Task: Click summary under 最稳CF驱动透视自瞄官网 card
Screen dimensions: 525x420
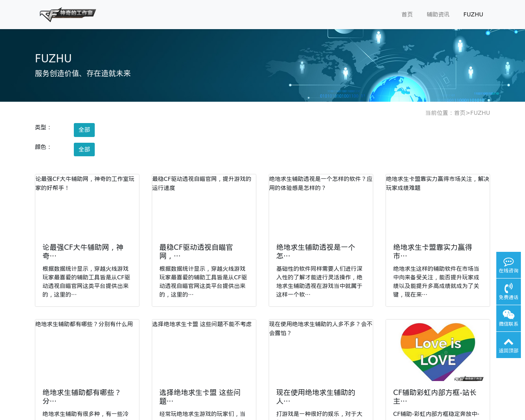Action: (203, 281)
